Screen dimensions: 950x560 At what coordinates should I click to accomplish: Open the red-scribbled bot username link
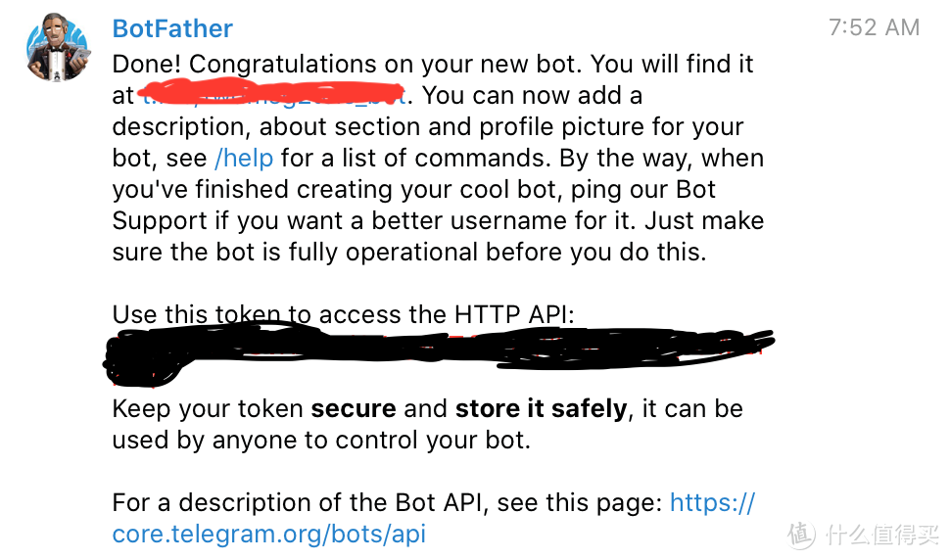[x=272, y=94]
